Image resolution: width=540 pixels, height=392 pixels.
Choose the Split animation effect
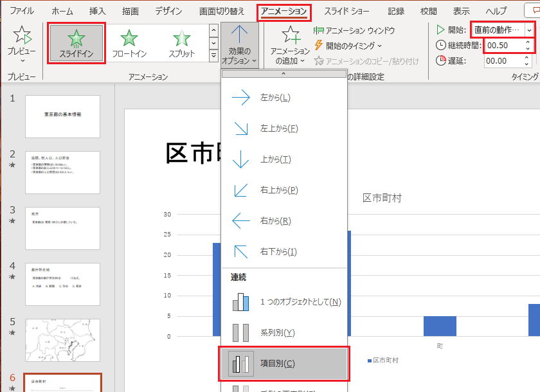(x=182, y=43)
